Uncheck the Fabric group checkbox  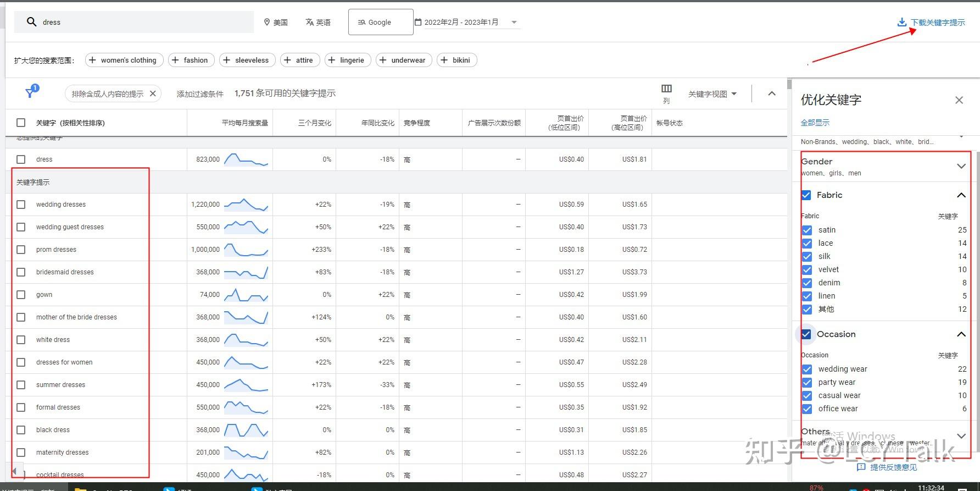[806, 195]
